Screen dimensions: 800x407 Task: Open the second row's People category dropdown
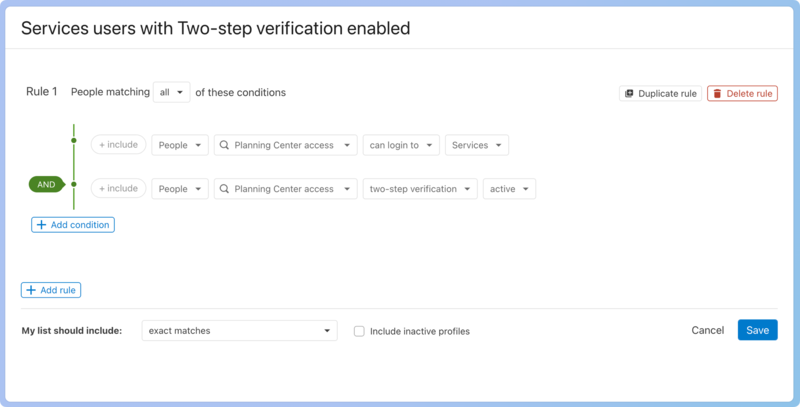[x=180, y=188]
